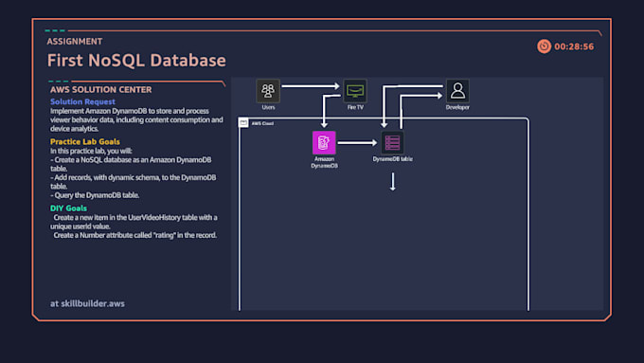
Task: Click the 'First NoSQL Database' title
Action: [136, 61]
